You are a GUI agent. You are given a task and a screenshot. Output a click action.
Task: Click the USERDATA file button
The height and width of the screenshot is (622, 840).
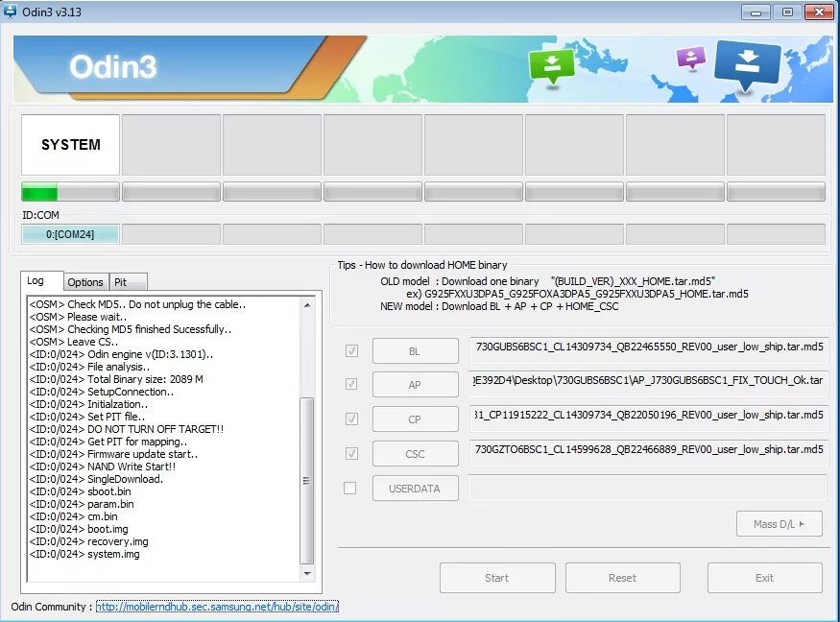click(415, 488)
